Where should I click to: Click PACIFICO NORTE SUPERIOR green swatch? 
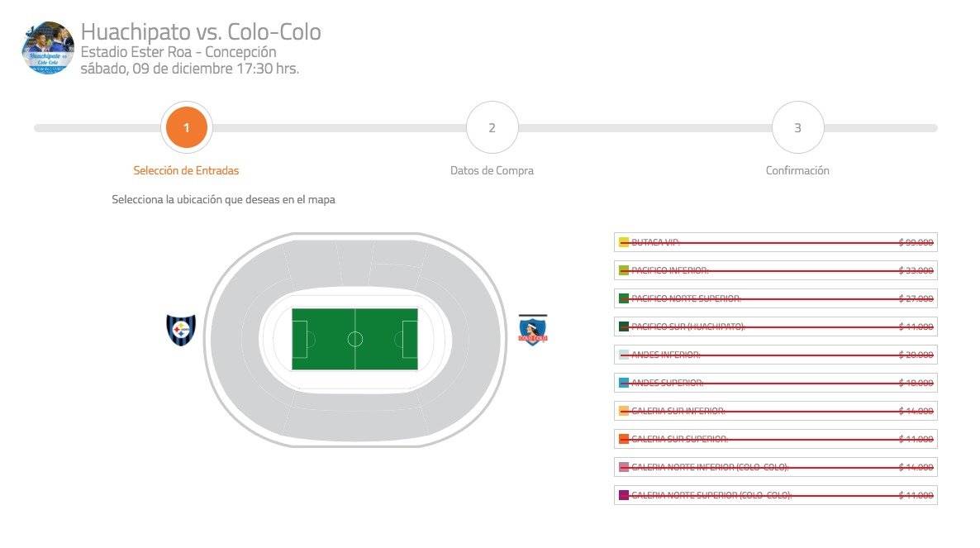[624, 298]
